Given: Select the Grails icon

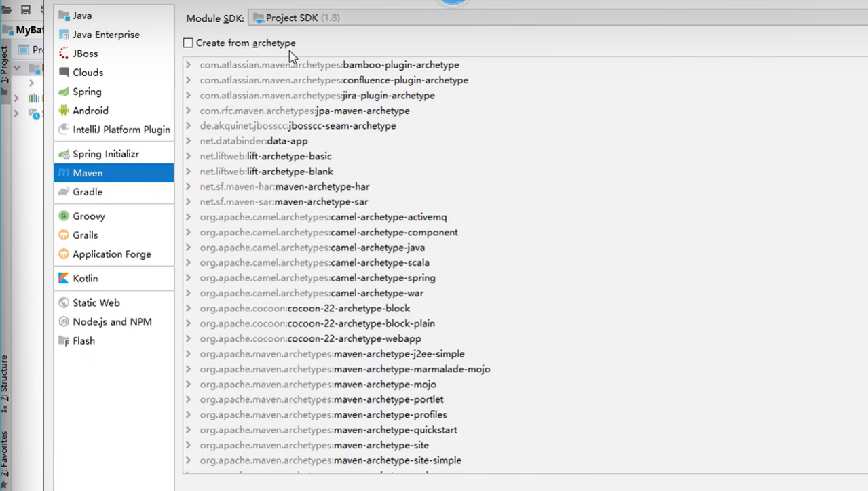Looking at the screenshot, I should tap(64, 235).
